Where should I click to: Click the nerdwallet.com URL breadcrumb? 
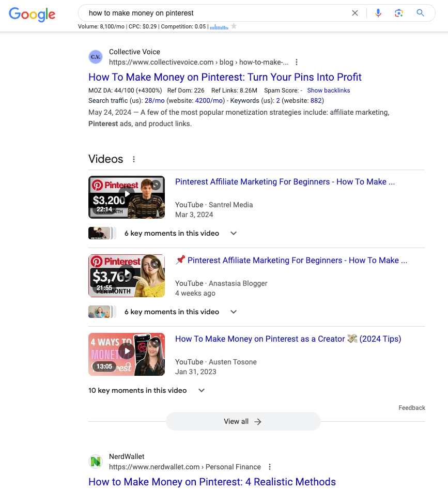(x=185, y=467)
